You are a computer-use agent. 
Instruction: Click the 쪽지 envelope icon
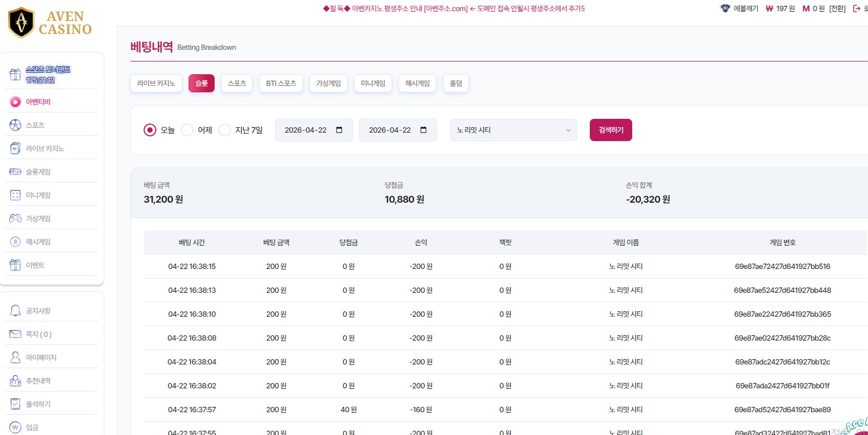pos(15,334)
